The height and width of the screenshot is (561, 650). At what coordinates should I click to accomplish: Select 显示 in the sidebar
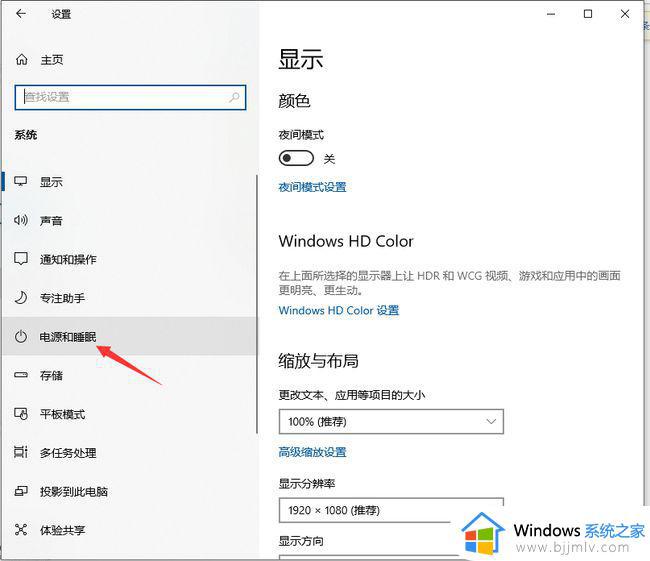coord(129,182)
